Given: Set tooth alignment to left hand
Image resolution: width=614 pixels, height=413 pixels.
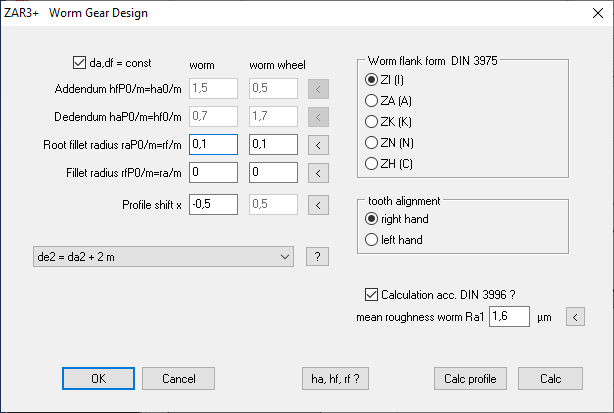Looking at the screenshot, I should tap(373, 239).
